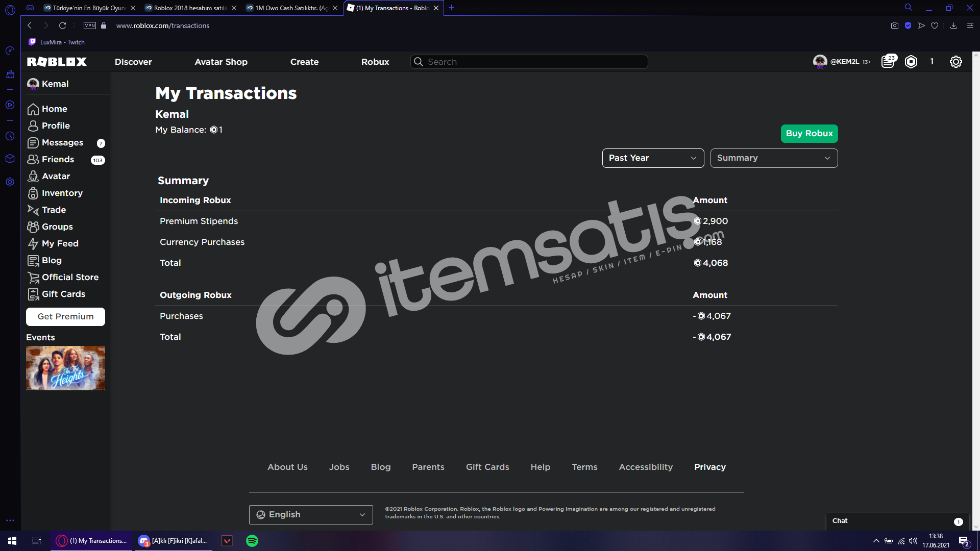980x551 pixels.
Task: Click the Roblox logo
Action: pos(57,62)
